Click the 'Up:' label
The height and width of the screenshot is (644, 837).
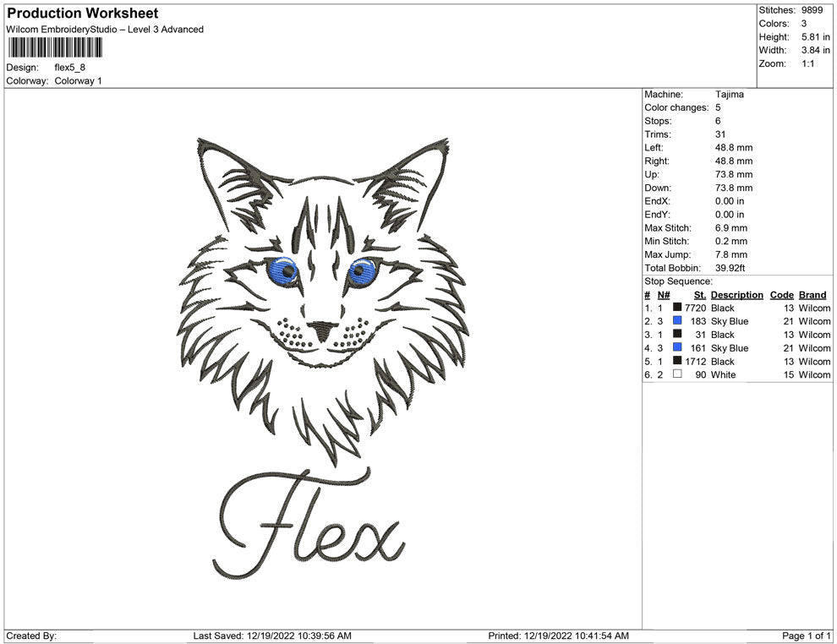click(x=651, y=174)
